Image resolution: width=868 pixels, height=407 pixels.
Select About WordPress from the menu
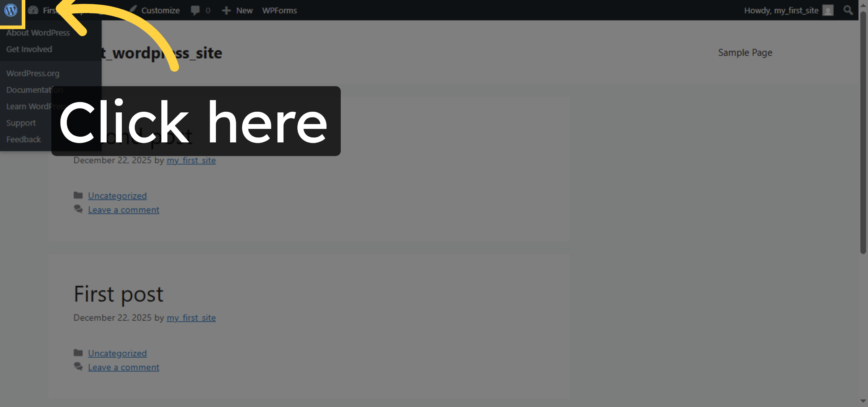click(38, 32)
